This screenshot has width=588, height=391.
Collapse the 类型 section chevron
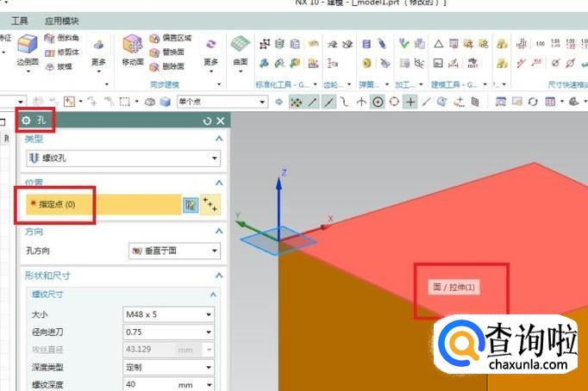tap(219, 139)
